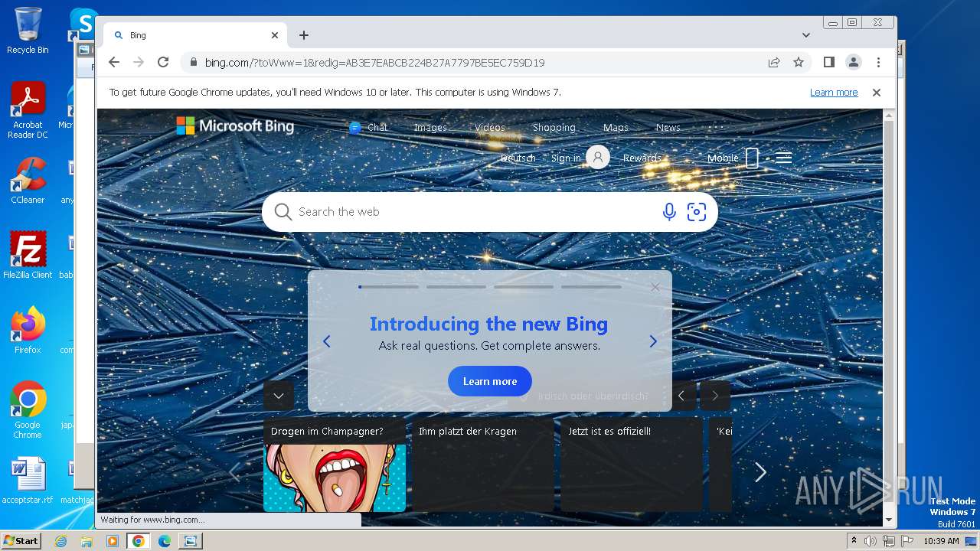Select the second promo slide indicator
The width and height of the screenshot is (980, 551).
(x=456, y=287)
